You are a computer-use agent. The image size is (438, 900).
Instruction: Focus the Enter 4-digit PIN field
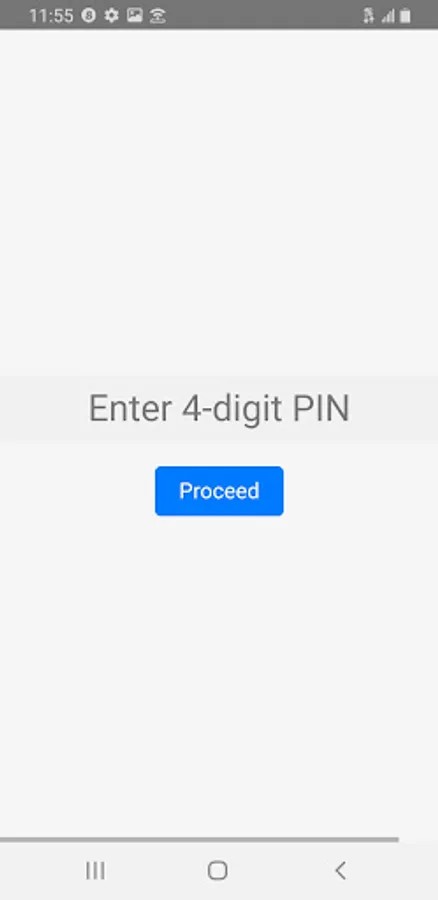219,408
